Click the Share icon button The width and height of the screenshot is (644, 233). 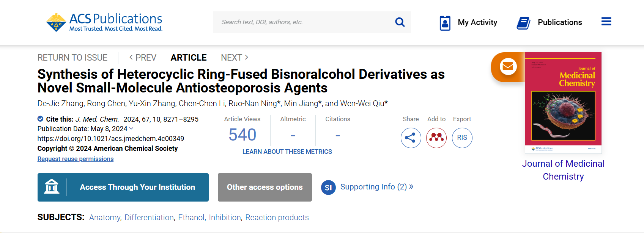pyautogui.click(x=411, y=138)
